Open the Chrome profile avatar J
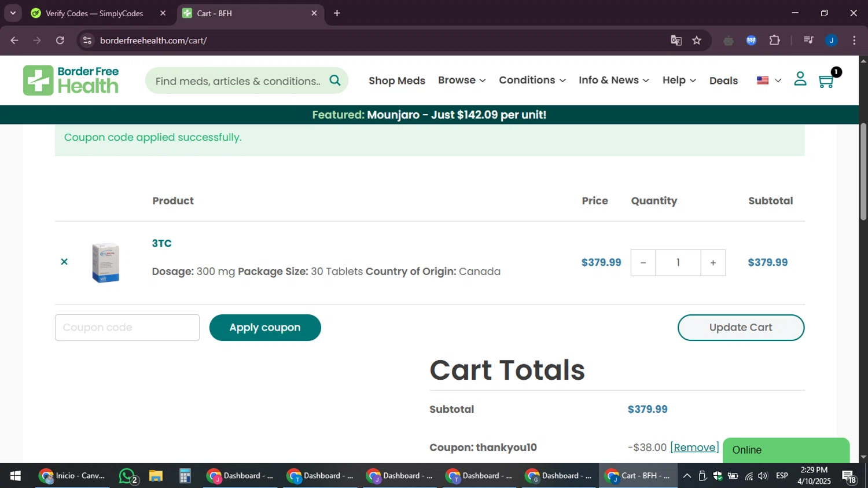 [832, 41]
